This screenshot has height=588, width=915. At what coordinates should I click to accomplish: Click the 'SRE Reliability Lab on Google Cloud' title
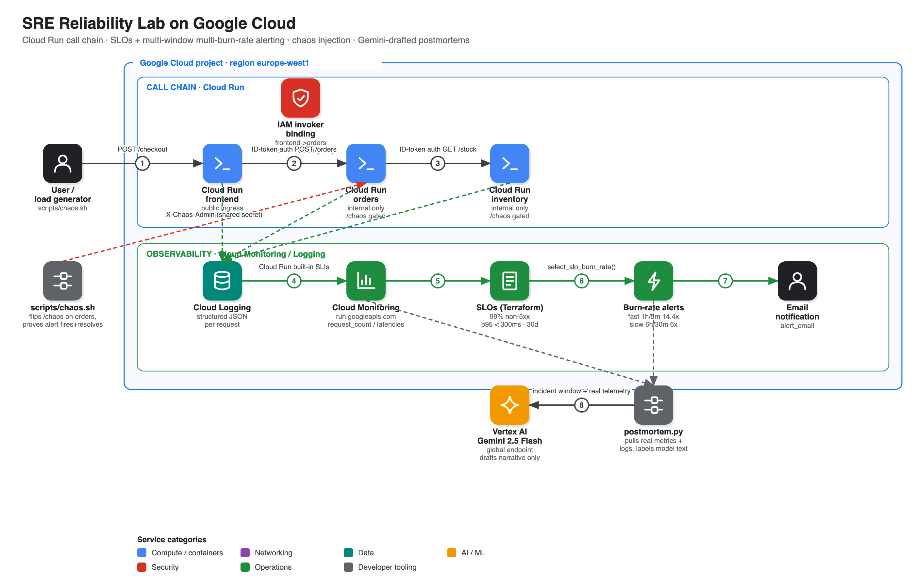pos(159,23)
